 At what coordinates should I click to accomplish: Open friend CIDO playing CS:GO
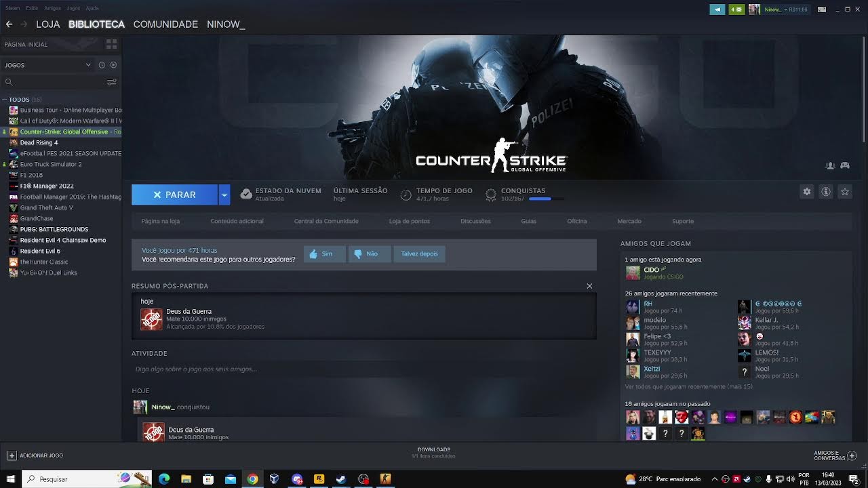[x=654, y=273]
